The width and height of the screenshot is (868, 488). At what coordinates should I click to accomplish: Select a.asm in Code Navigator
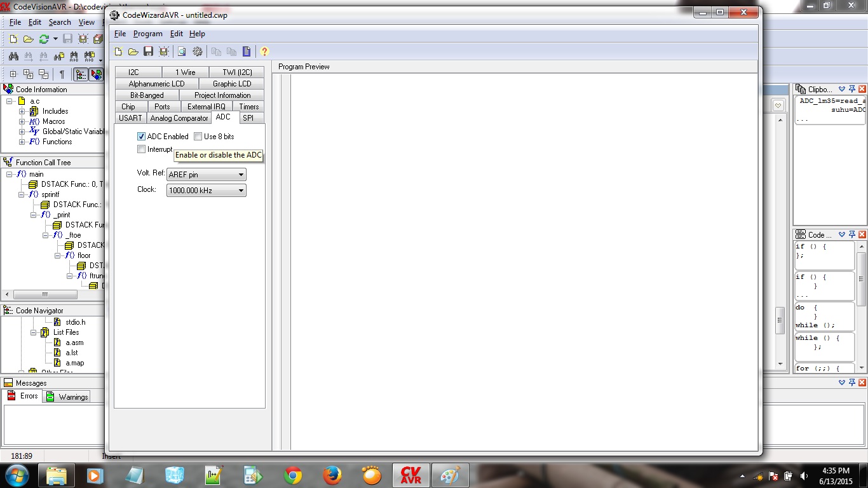[x=74, y=342]
